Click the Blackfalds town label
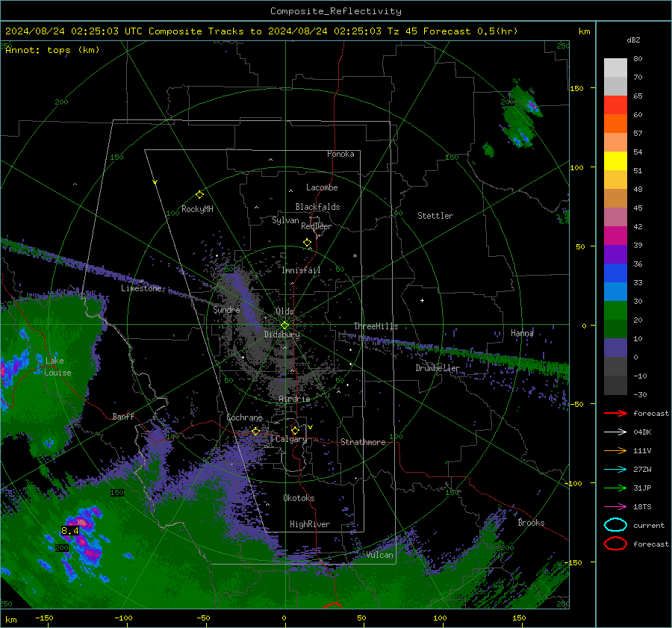672x628 pixels. pyautogui.click(x=317, y=207)
